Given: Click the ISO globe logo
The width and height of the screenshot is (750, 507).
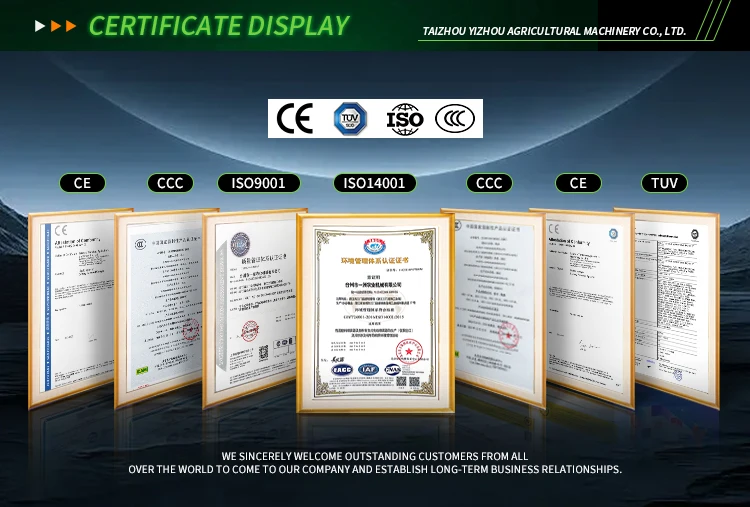Looking at the screenshot, I should pos(405,119).
